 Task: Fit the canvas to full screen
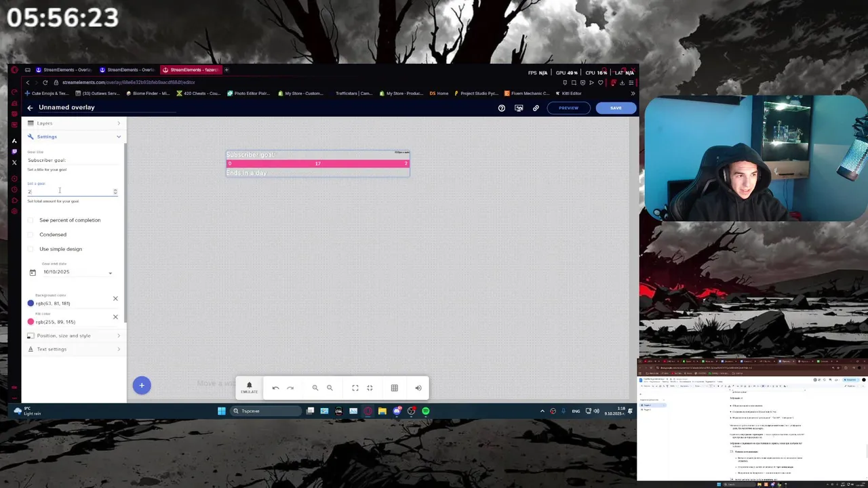[355, 388]
